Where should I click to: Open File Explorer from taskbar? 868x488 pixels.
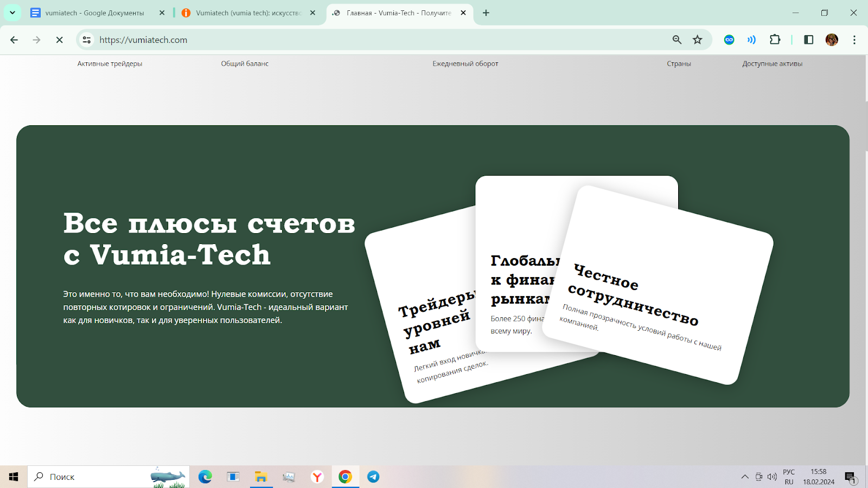pyautogui.click(x=261, y=477)
